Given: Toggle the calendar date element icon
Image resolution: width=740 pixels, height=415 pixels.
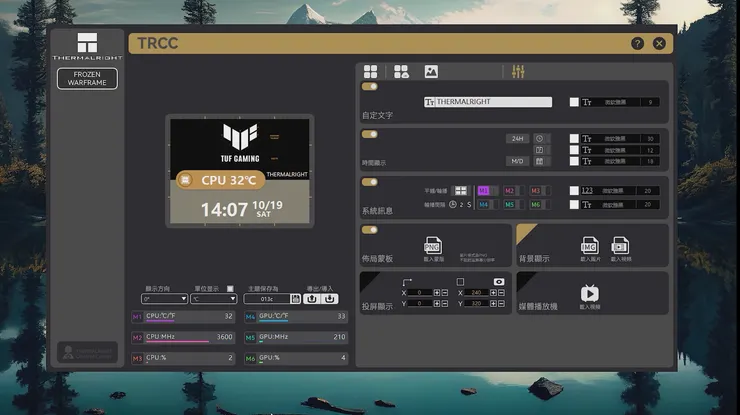Looking at the screenshot, I should pyautogui.click(x=539, y=161).
